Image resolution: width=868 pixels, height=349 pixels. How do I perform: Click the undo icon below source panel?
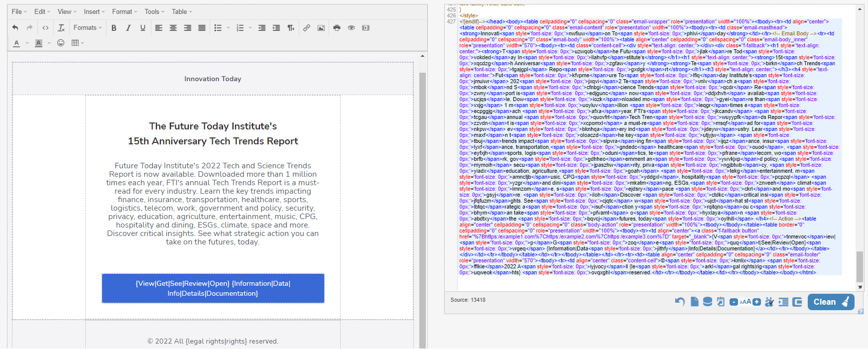tap(680, 302)
